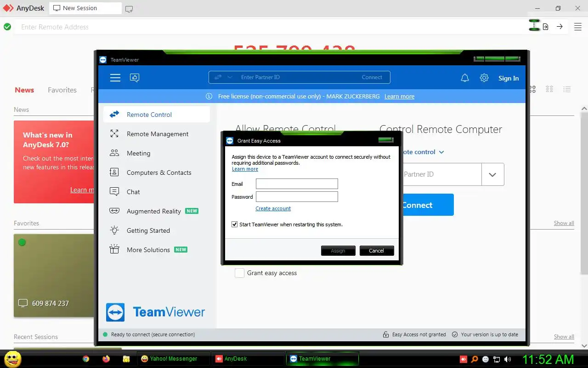Click Sign In in TeamViewer header
This screenshot has width=588, height=368.
coord(509,78)
